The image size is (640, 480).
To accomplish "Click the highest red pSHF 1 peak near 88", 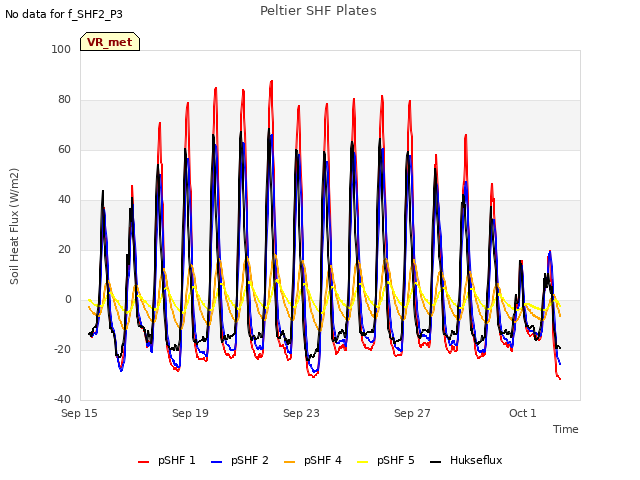I will pos(271,81).
